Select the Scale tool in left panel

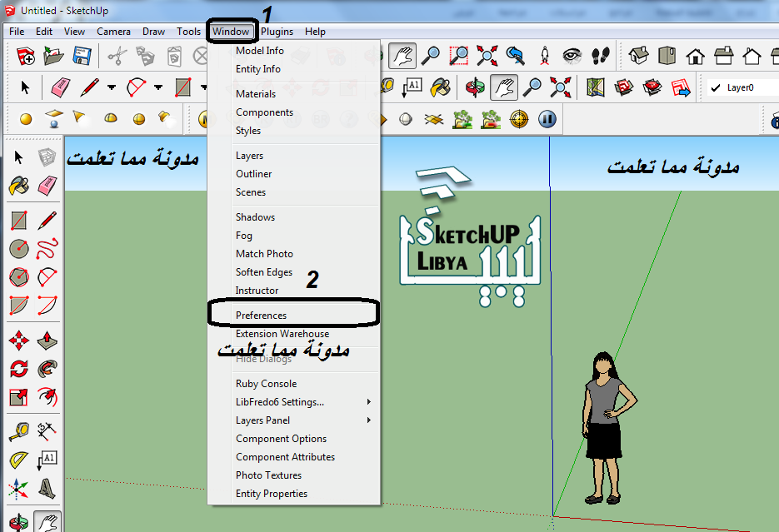[x=19, y=397]
